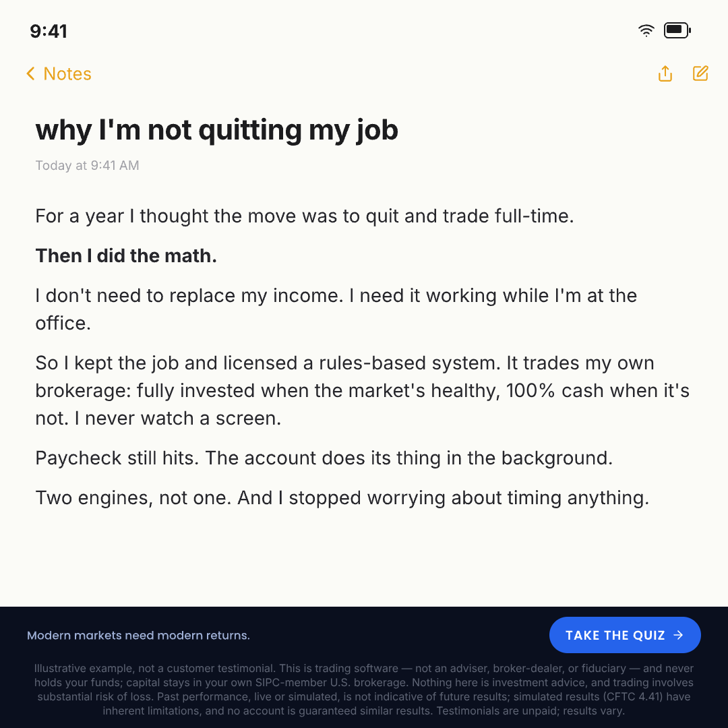Click the paragraph about the rules-based system
The image size is (728, 728).
(x=363, y=390)
